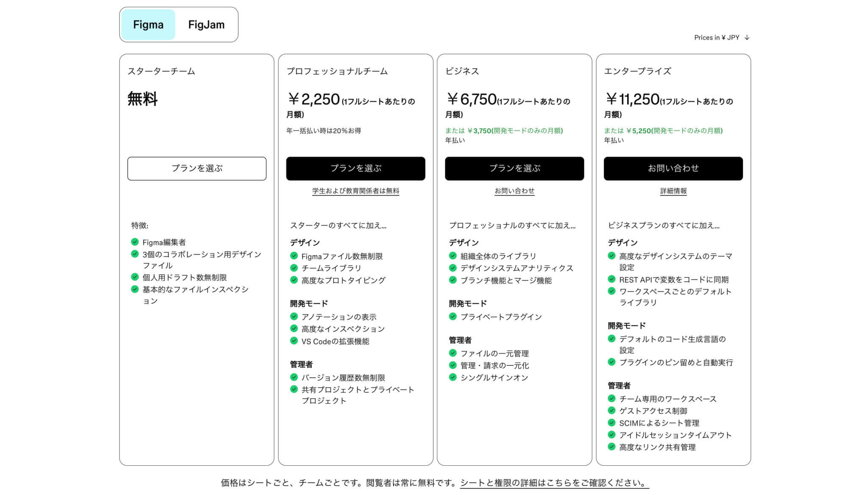Click the check icon beside 管理・請求の一元化

(x=453, y=365)
